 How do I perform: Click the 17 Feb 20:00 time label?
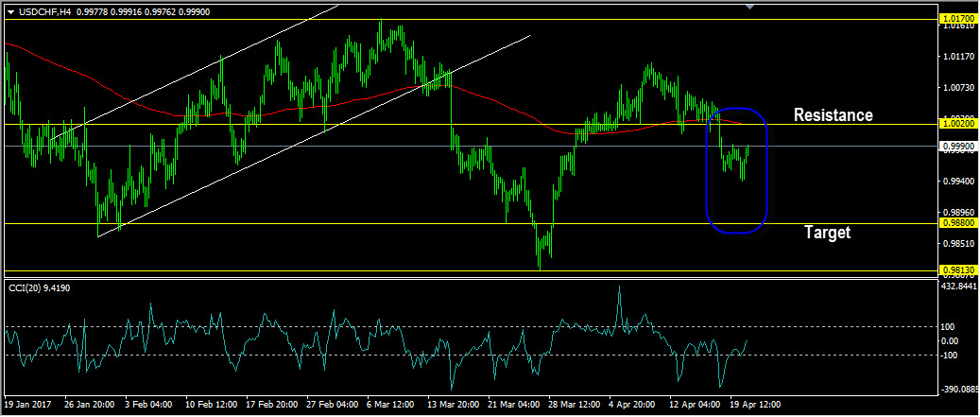271,405
